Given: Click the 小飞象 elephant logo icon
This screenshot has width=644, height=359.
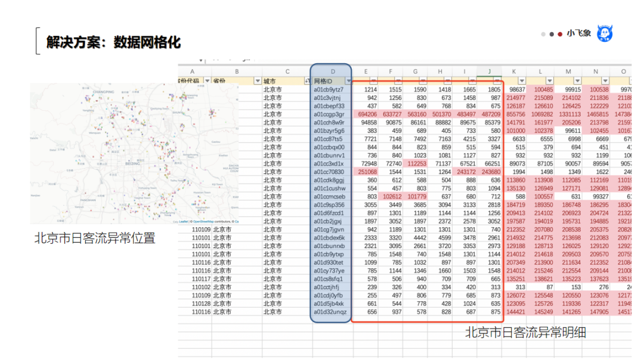Looking at the screenshot, I should click(x=605, y=33).
